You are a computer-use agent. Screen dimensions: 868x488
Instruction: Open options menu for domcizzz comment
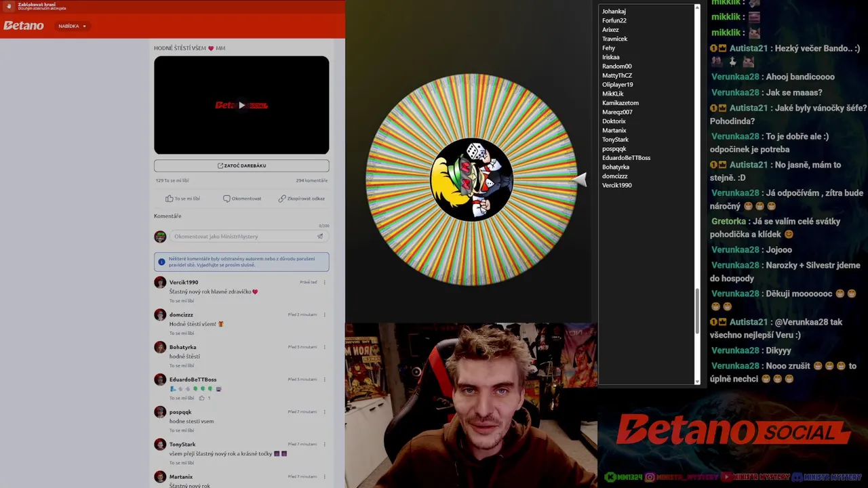(x=324, y=314)
